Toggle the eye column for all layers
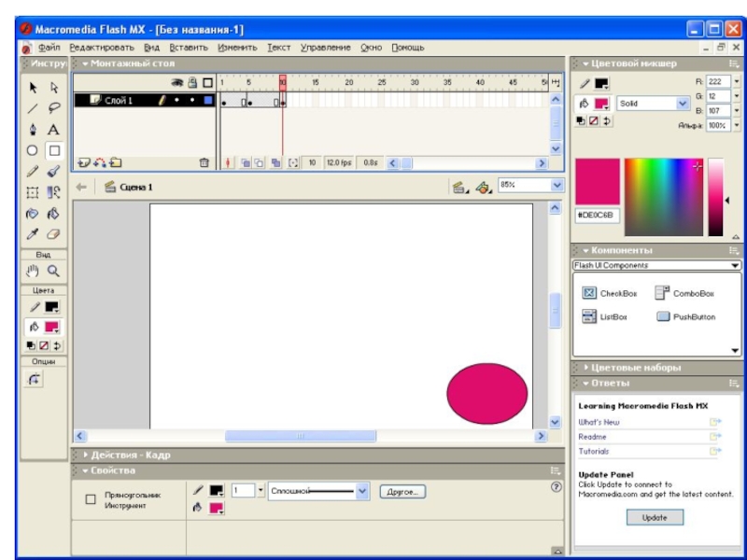Screen dimensions: 747x560 click(x=183, y=83)
